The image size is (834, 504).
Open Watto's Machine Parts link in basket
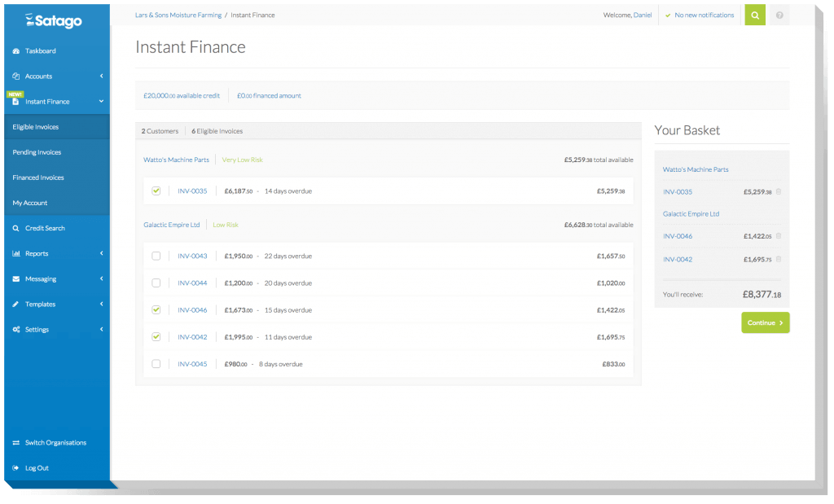coord(696,169)
